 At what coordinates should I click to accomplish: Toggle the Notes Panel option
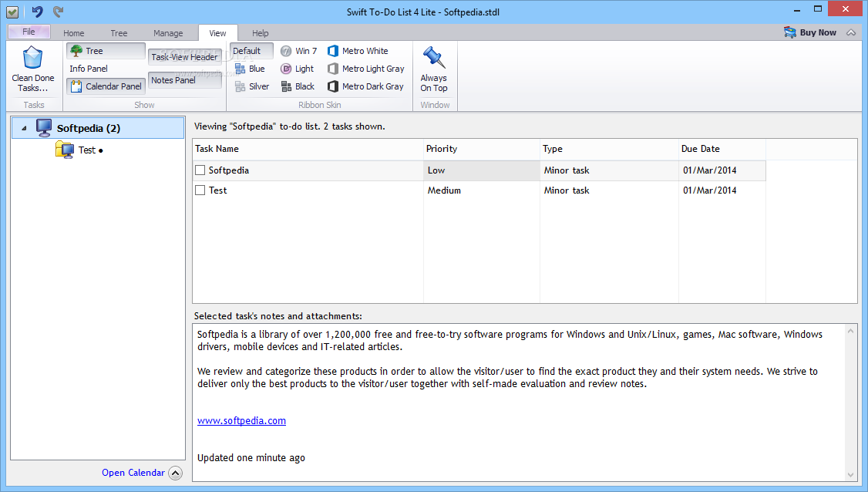click(x=184, y=80)
